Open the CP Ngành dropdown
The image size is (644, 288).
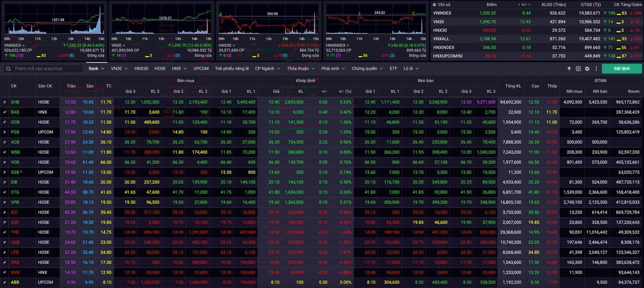click(x=267, y=69)
